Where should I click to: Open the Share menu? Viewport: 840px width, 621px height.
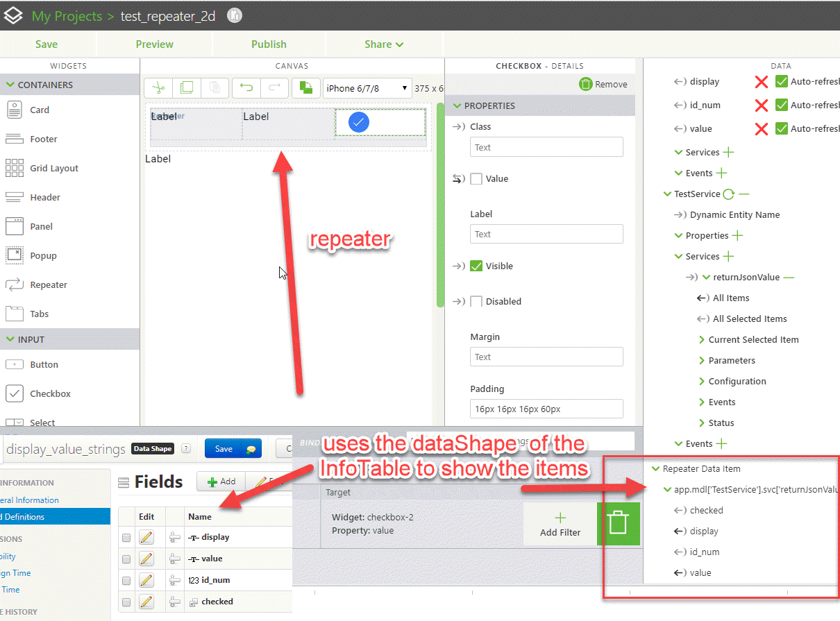(x=383, y=44)
